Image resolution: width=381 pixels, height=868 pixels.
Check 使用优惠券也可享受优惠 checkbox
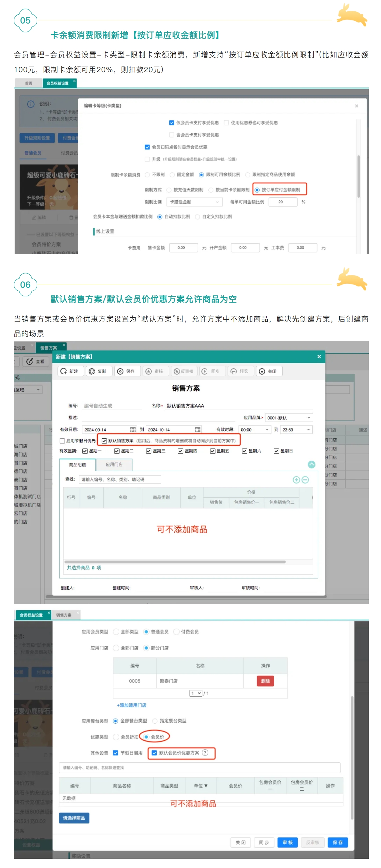pyautogui.click(x=227, y=123)
